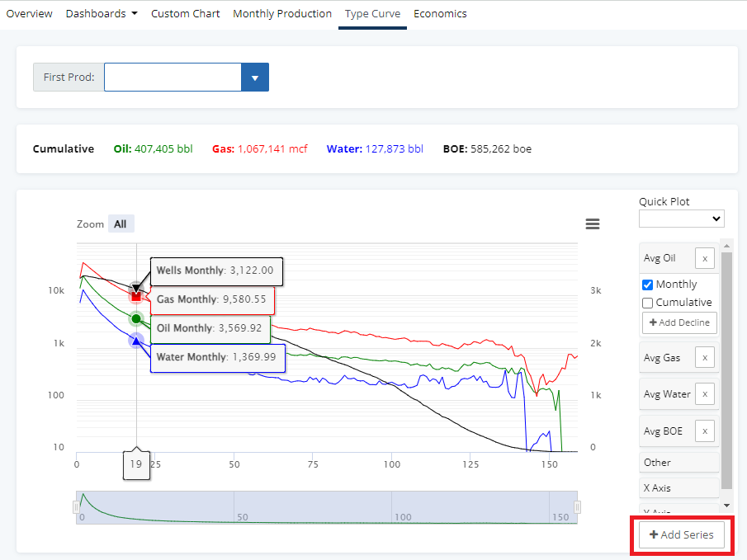Enable the Cumulative checkbox under Avg Oil
The width and height of the screenshot is (747, 560).
(x=647, y=303)
